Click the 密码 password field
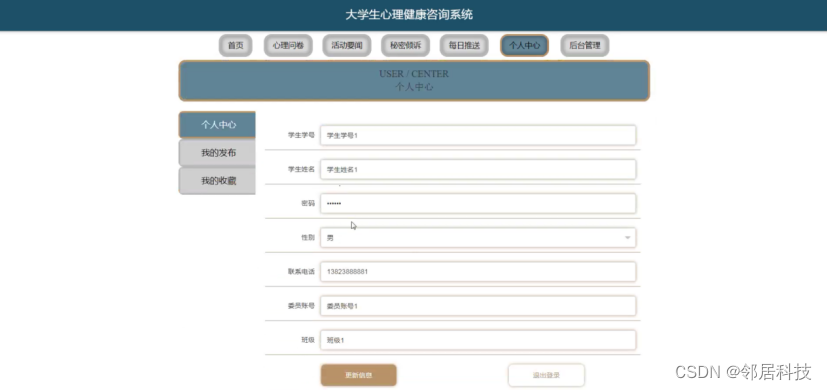 [x=478, y=203]
